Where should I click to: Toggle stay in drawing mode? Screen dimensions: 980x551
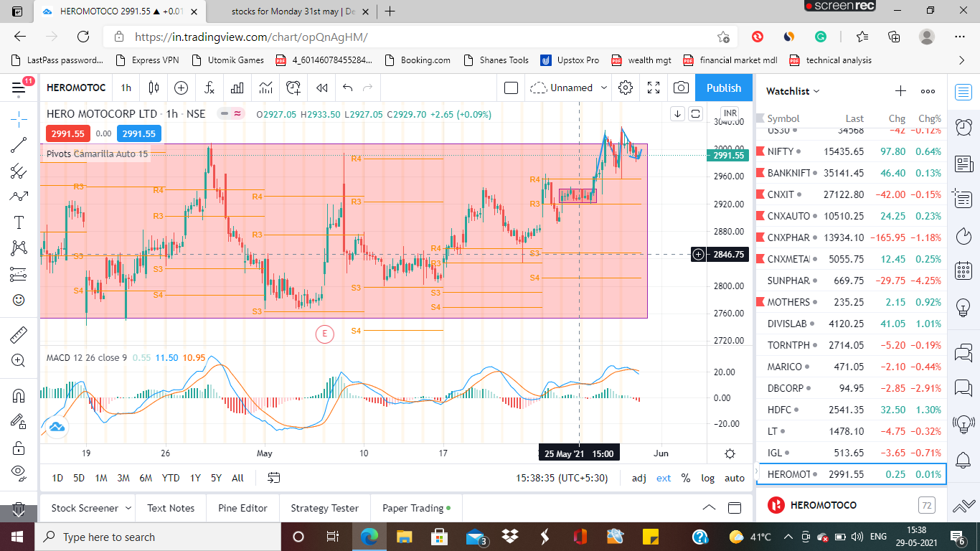click(19, 421)
